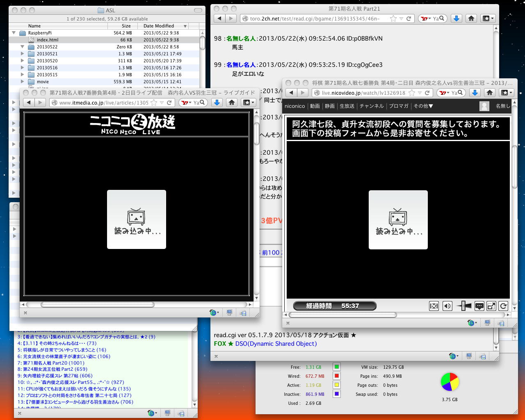Switch nicovideo player to fullscreen
The width and height of the screenshot is (525, 420).
coord(491,306)
